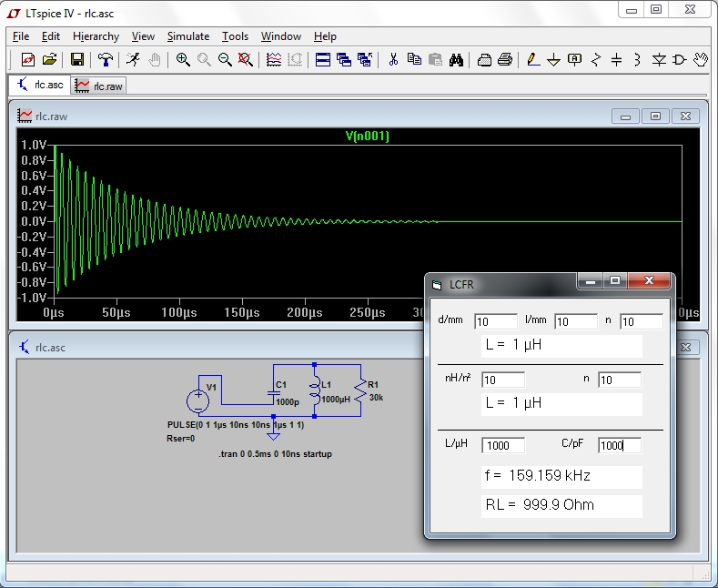Image resolution: width=718 pixels, height=588 pixels.
Task: Open the Hierarchy menu
Action: coord(96,36)
